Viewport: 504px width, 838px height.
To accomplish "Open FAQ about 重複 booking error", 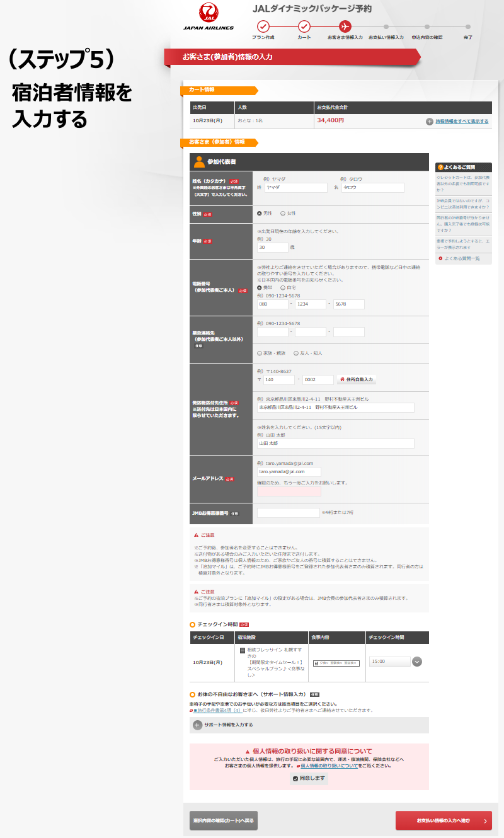I will point(463,243).
